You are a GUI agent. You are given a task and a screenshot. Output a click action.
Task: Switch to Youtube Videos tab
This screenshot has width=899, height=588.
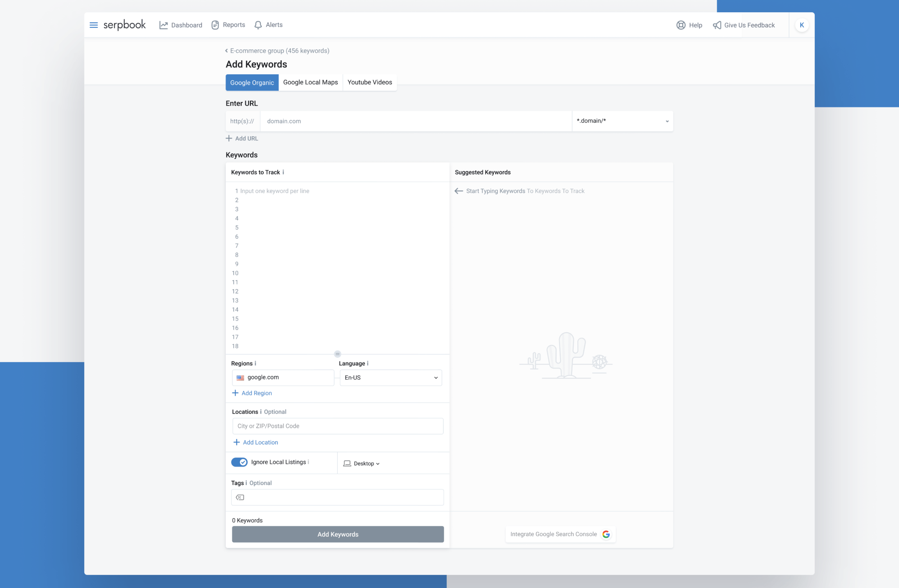click(369, 82)
